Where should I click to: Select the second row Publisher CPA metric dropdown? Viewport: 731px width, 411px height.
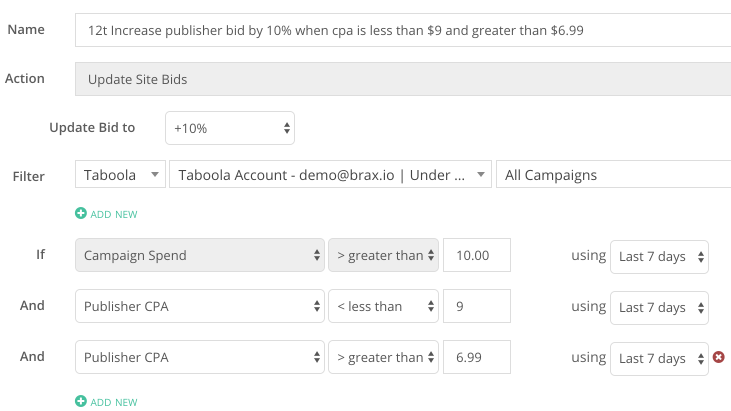(200, 306)
